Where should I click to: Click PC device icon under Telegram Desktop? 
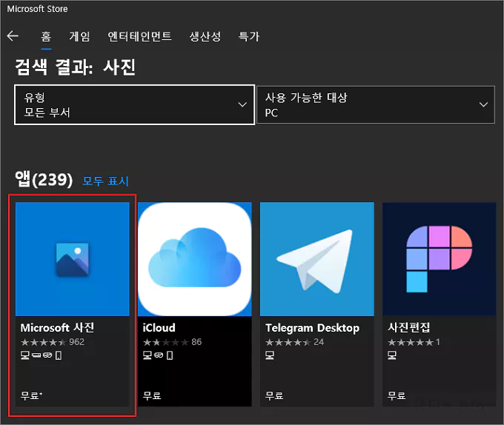point(270,355)
